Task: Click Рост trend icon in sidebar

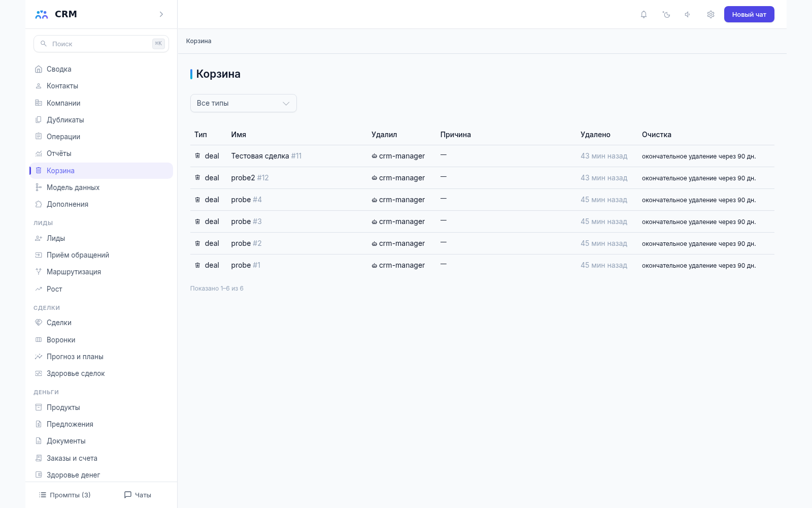Action: [x=39, y=289]
